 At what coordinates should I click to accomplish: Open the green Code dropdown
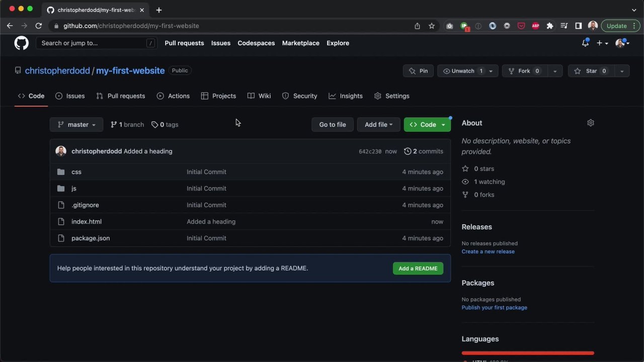[x=427, y=125]
